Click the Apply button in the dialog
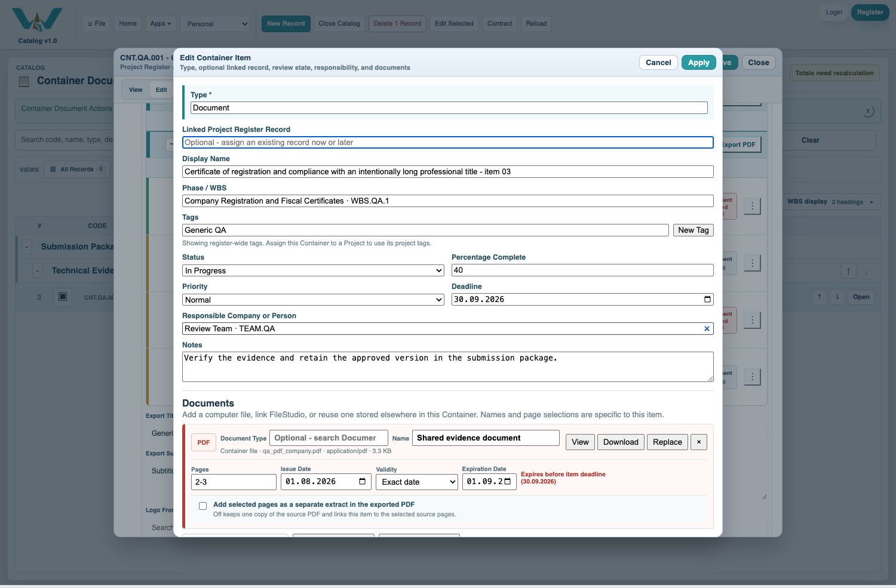The image size is (896, 588). click(x=698, y=63)
